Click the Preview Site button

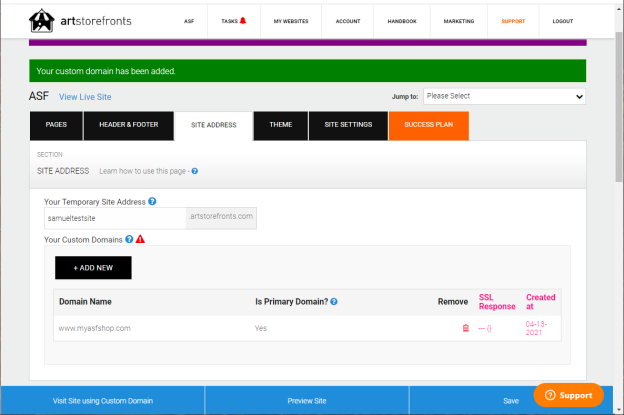point(306,400)
